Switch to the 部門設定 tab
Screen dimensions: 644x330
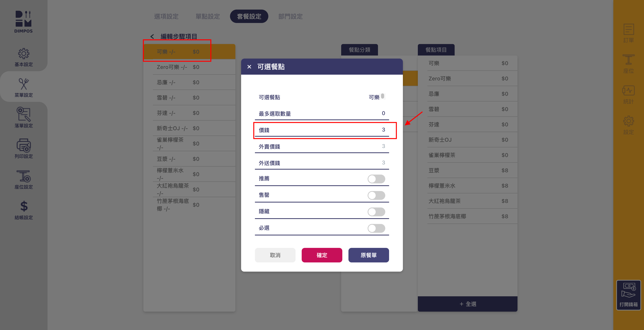[290, 16]
